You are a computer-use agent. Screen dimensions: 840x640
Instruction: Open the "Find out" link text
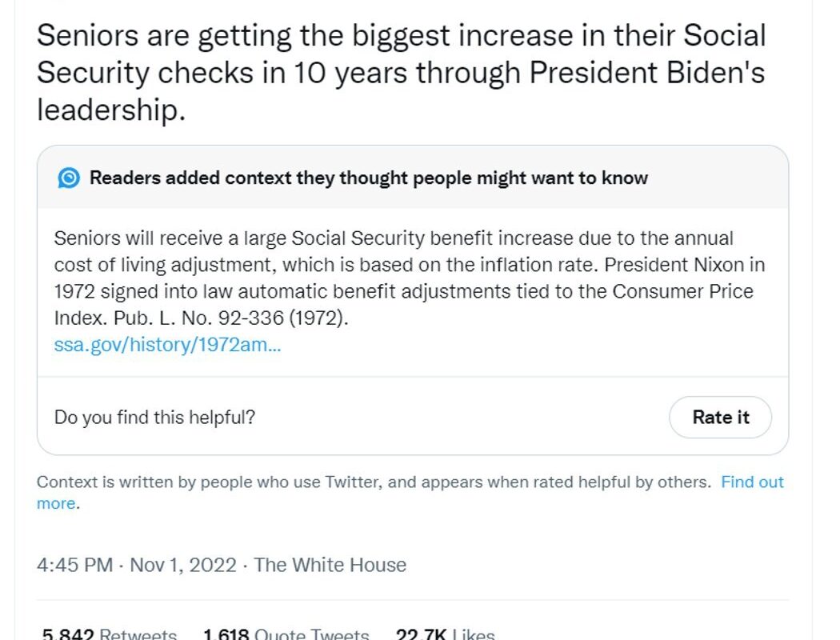pos(752,482)
